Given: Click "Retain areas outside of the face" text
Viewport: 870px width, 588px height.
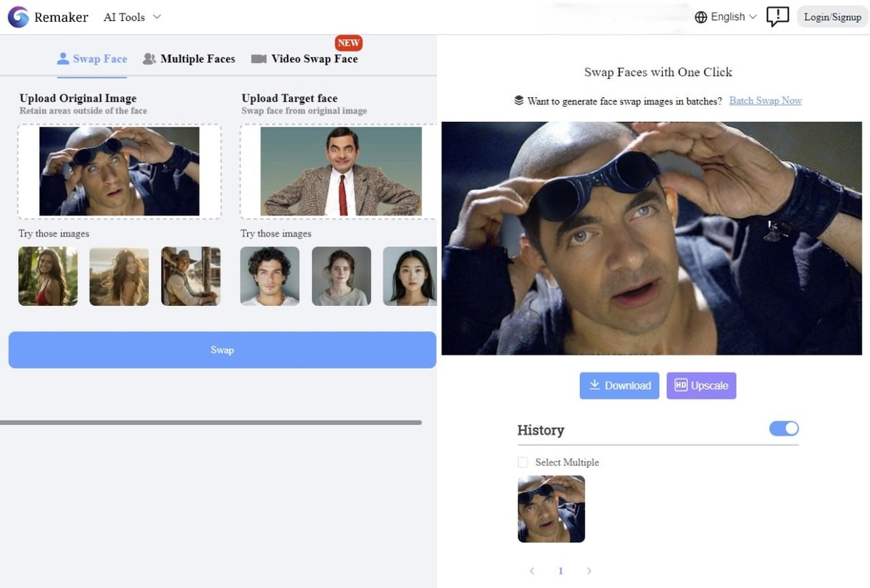Looking at the screenshot, I should [83, 111].
